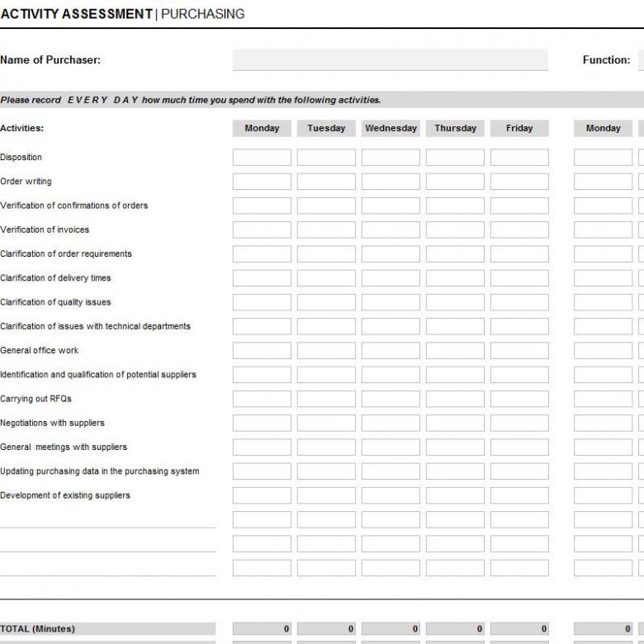Select Development of existing suppliers Wednesday cell

click(391, 495)
